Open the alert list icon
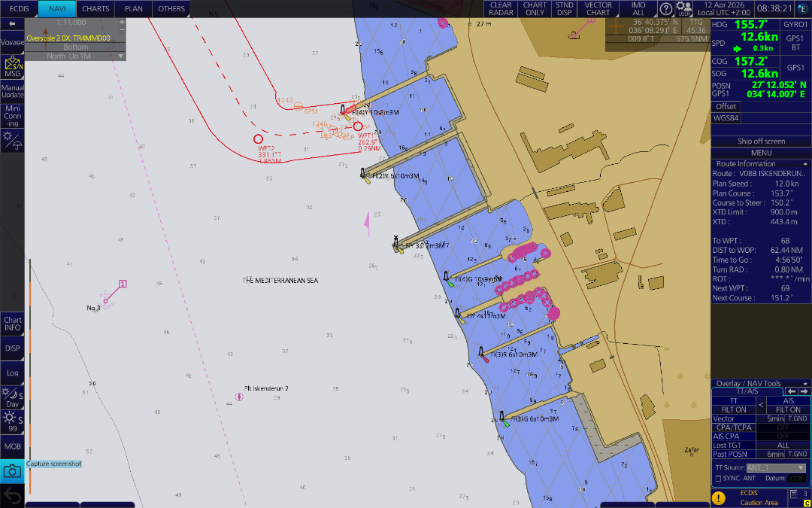 (795, 494)
